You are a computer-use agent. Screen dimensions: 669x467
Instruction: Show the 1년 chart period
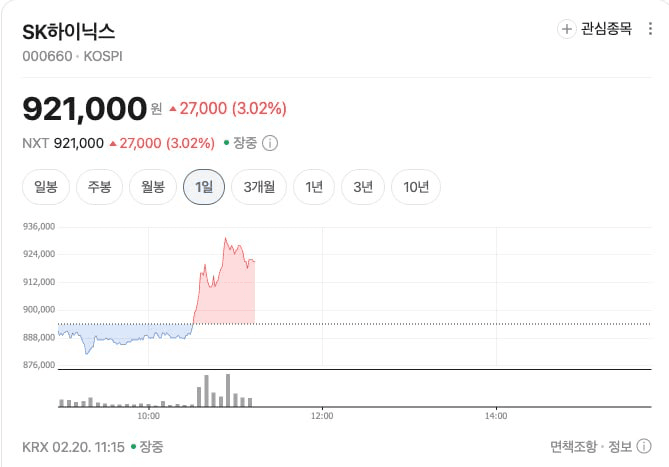point(314,186)
